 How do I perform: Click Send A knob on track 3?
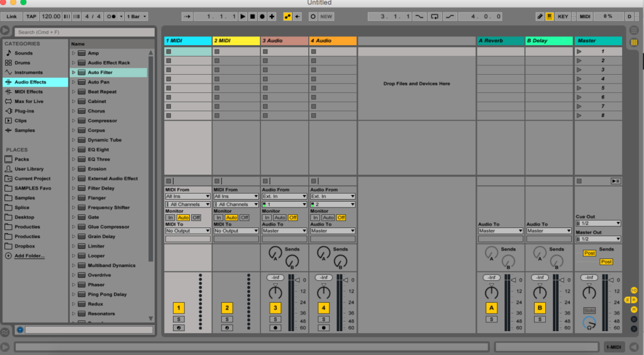point(275,253)
